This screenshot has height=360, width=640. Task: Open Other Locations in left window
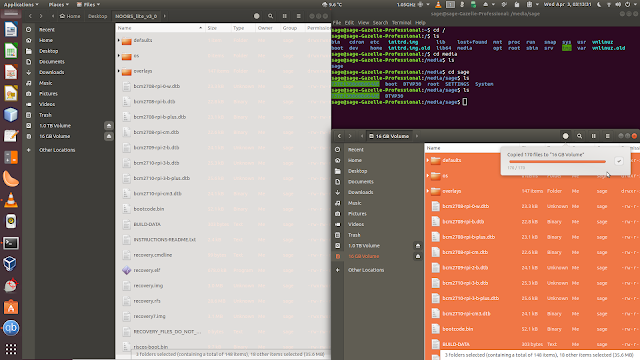[x=57, y=150]
